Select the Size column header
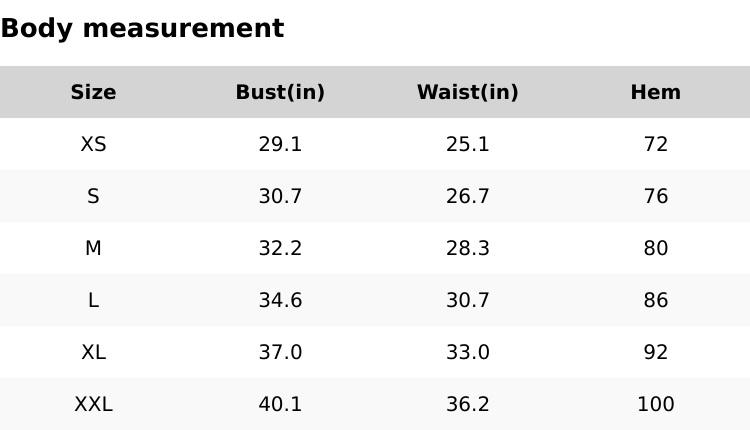Image resolution: width=750 pixels, height=430 pixels. coord(93,92)
